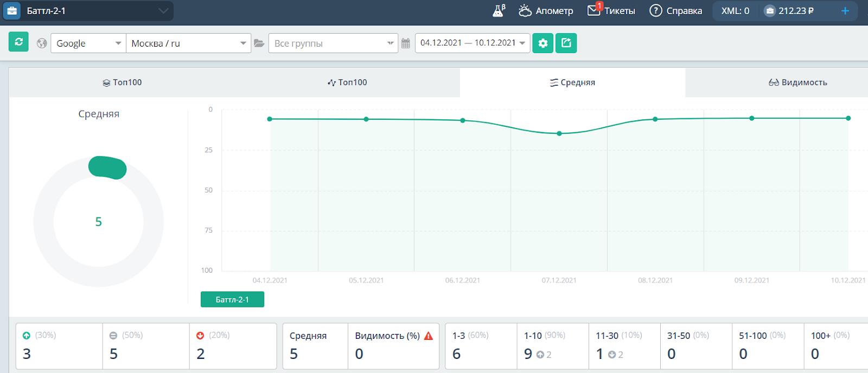Viewport: 868px width, 373px height.
Task: Expand the Все группы groups dropdown
Action: (x=333, y=43)
